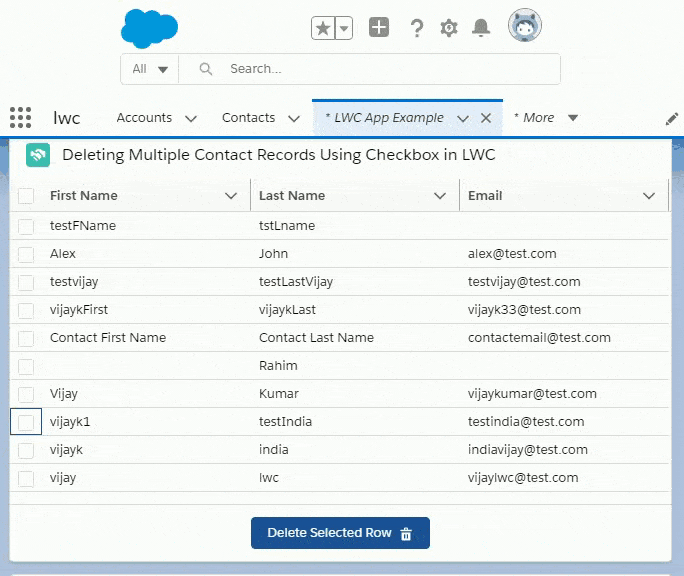Click trash icon on Delete Selected Row
Screen dimensions: 684x576
point(406,533)
